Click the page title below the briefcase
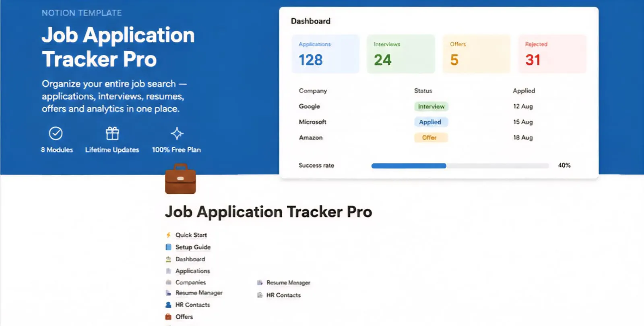This screenshot has height=326, width=644. [x=268, y=212]
